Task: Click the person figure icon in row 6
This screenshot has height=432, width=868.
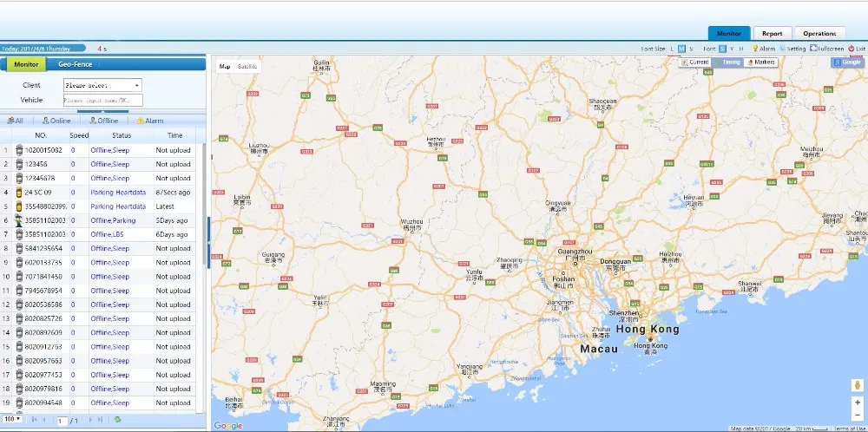Action: pyautogui.click(x=19, y=220)
